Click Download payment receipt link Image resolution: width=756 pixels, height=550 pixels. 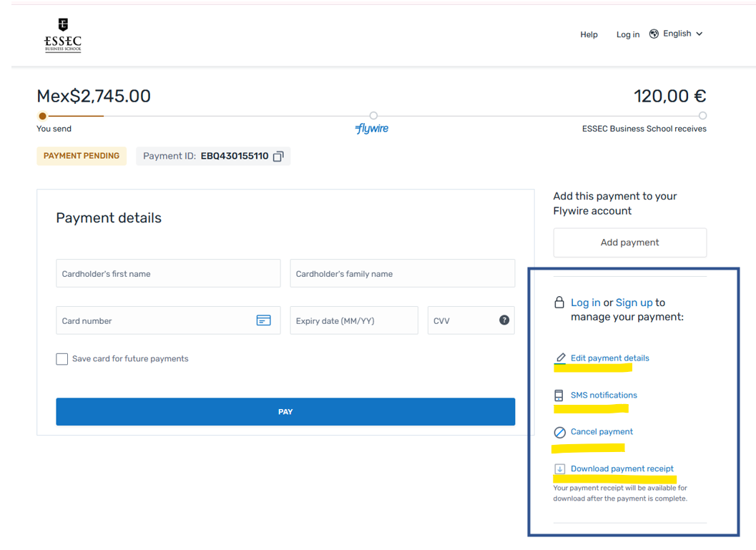622,468
